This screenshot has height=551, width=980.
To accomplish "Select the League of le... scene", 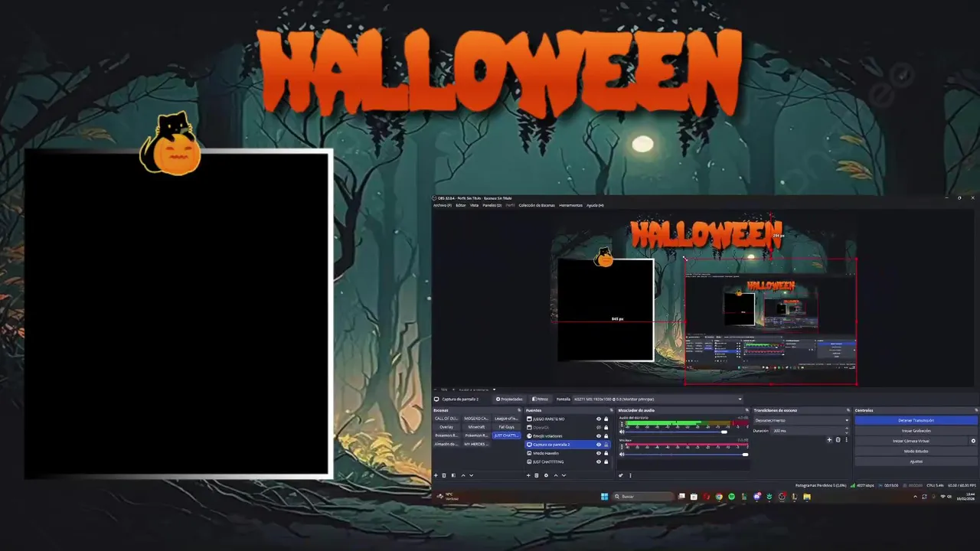I will tap(506, 419).
